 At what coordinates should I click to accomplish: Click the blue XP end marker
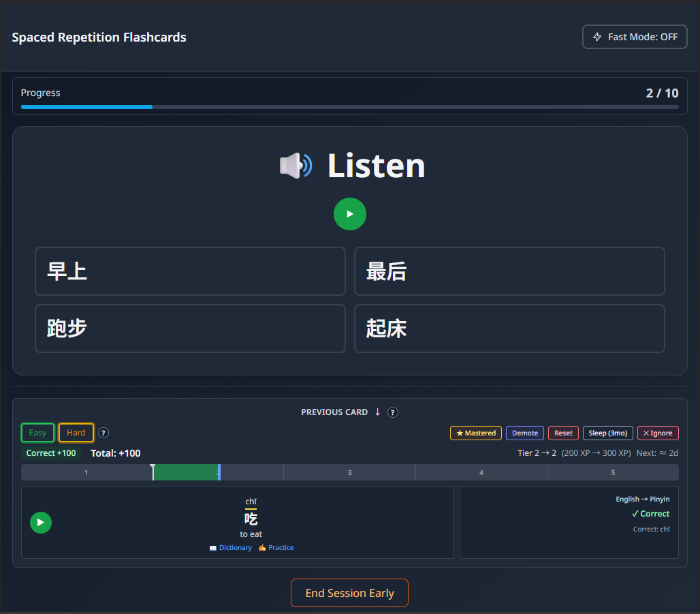pyautogui.click(x=219, y=472)
